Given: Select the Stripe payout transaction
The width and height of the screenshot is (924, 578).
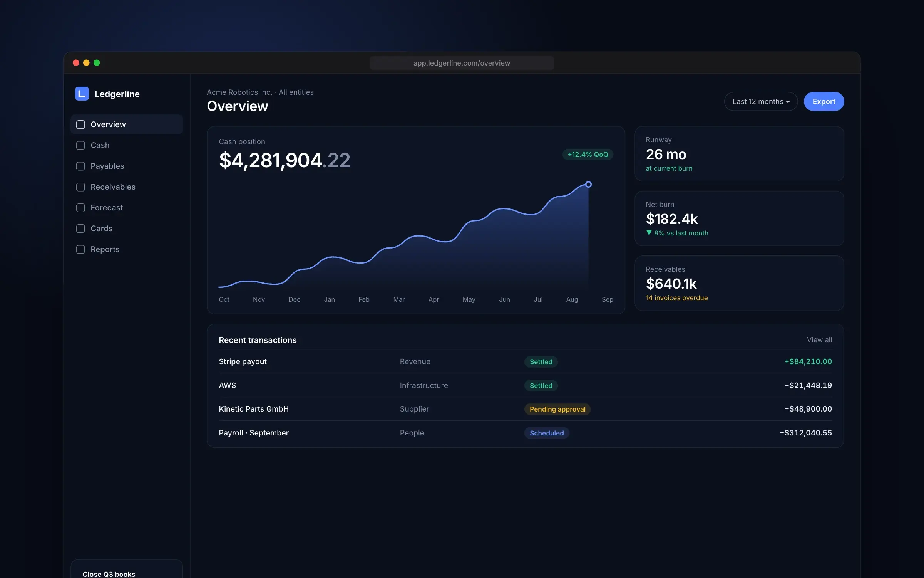Looking at the screenshot, I should click(243, 361).
